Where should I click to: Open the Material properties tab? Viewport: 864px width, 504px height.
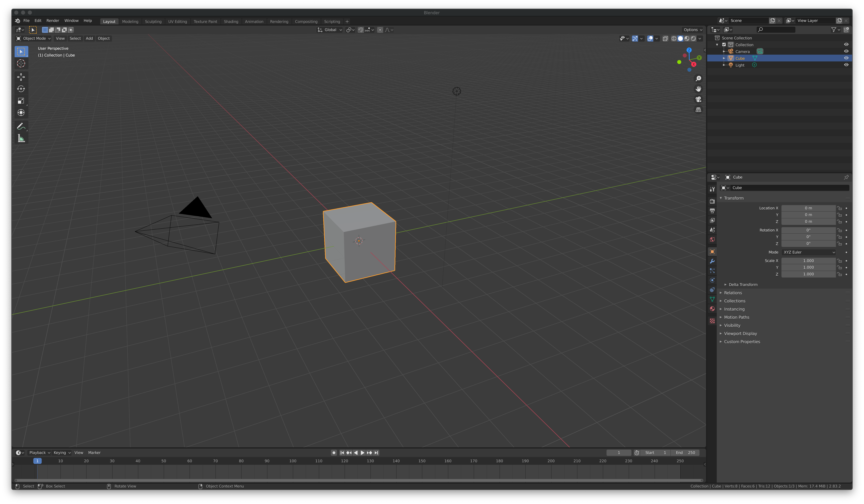(712, 309)
